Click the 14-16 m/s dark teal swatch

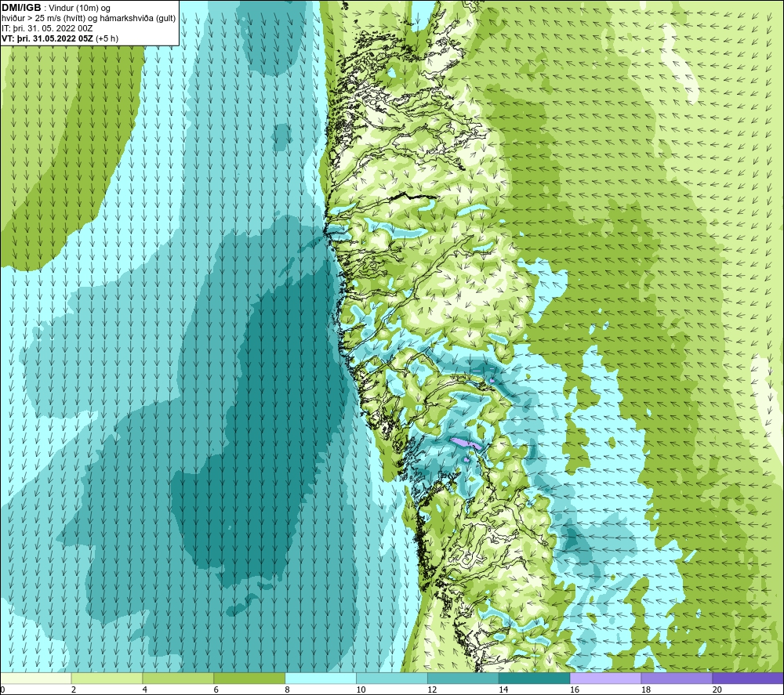[x=534, y=678]
